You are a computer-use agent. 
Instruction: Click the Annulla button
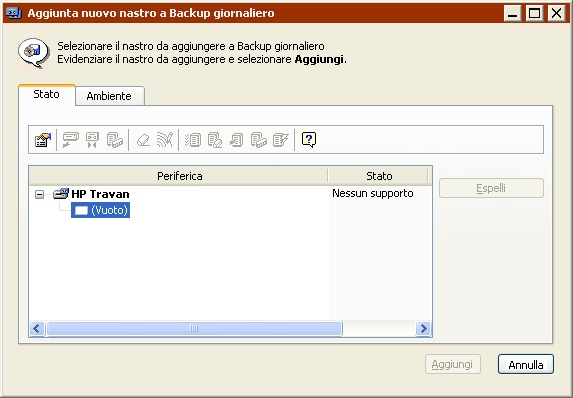pyautogui.click(x=525, y=364)
